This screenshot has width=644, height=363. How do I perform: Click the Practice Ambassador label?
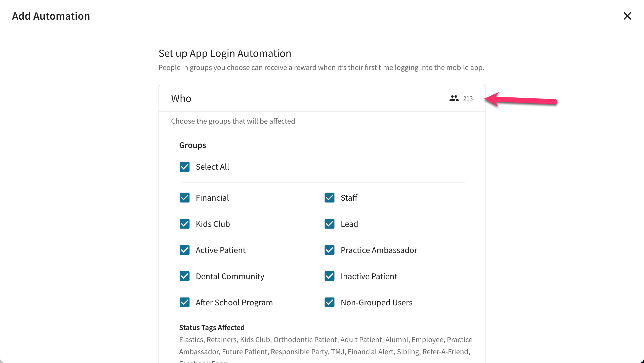[379, 250]
